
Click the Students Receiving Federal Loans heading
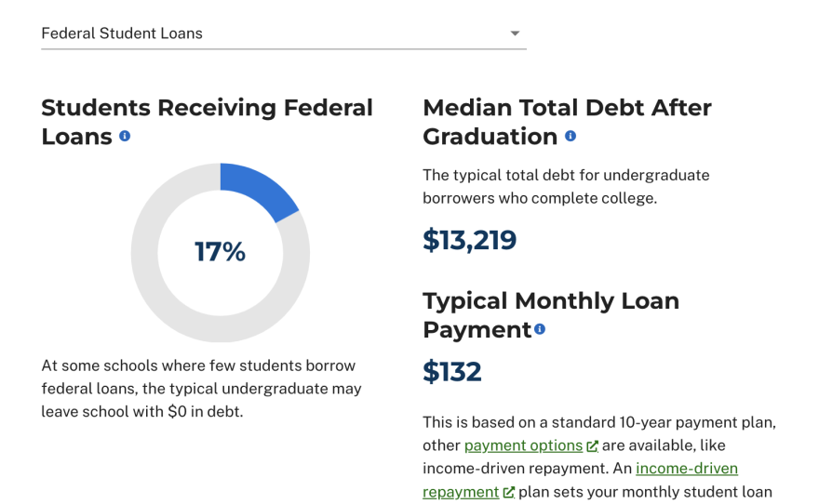click(207, 108)
